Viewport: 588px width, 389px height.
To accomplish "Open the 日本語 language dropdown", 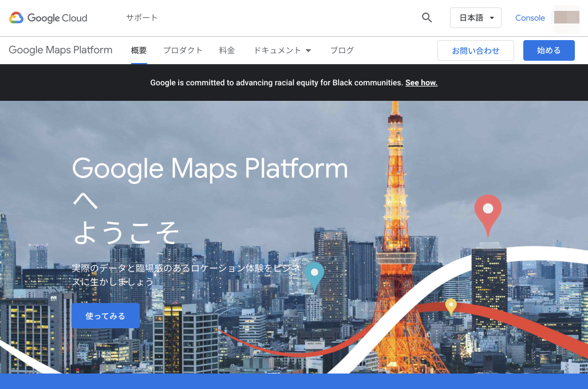I will (476, 18).
